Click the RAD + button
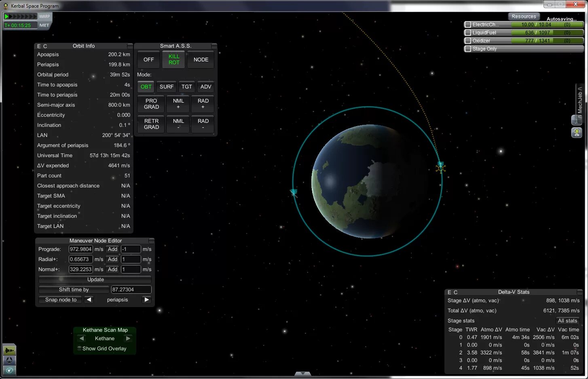588x379 pixels. [203, 104]
